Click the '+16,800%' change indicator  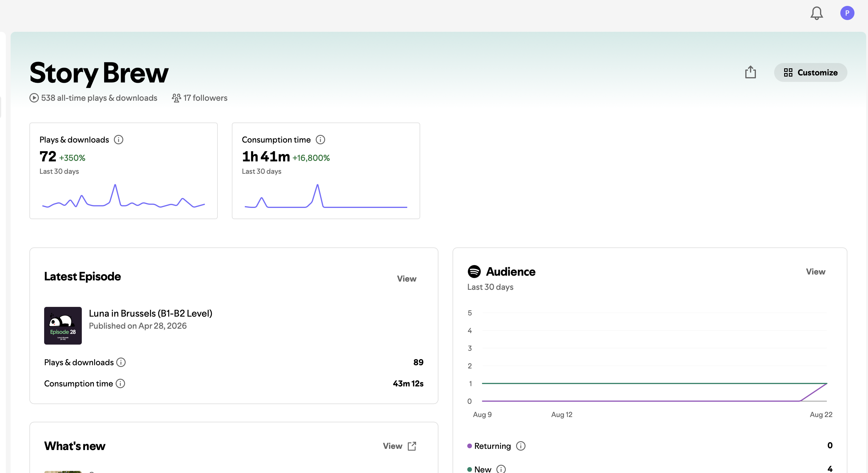tap(311, 158)
